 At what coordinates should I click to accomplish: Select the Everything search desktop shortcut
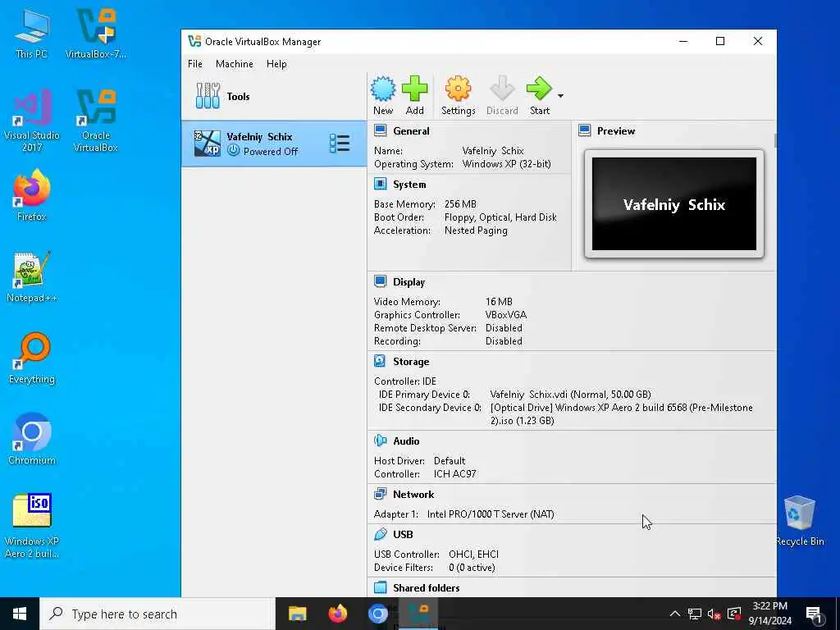click(32, 358)
